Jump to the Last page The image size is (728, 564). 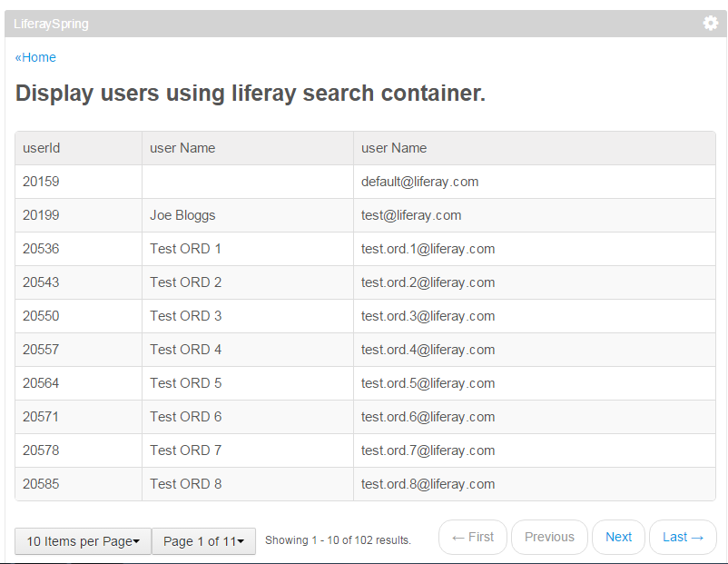point(683,537)
